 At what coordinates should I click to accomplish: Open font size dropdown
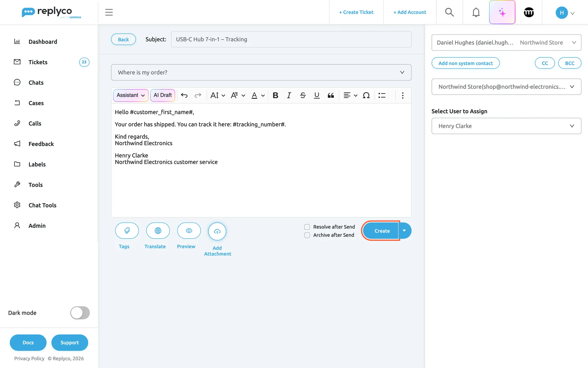click(x=218, y=95)
